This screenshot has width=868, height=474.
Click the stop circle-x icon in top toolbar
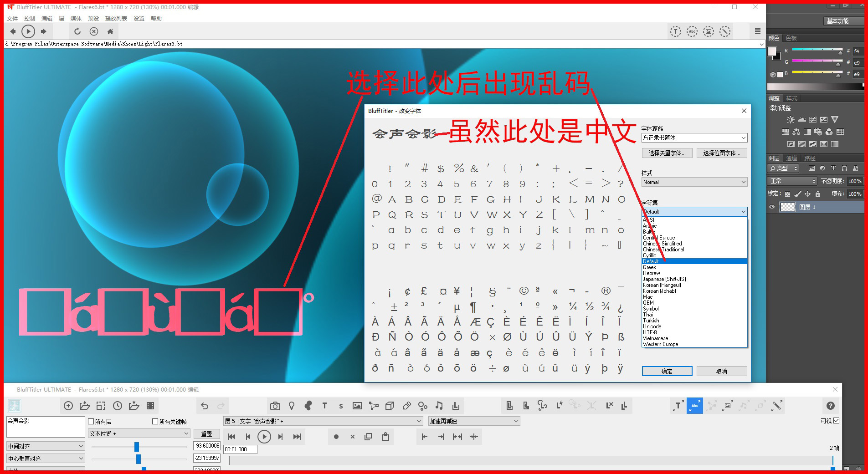point(94,31)
